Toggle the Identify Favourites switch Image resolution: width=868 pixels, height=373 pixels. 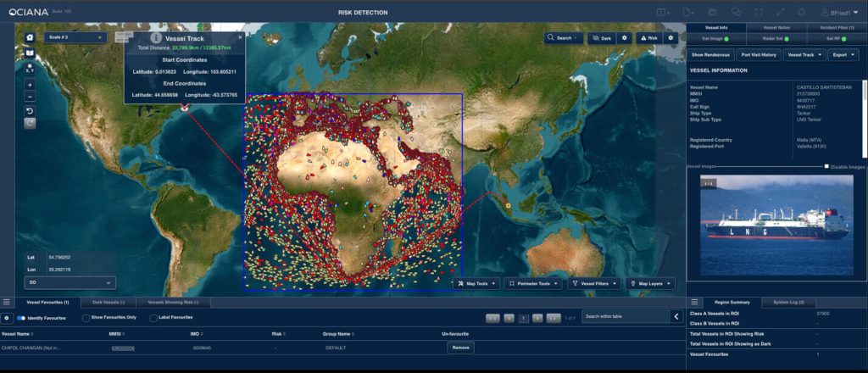pos(20,318)
